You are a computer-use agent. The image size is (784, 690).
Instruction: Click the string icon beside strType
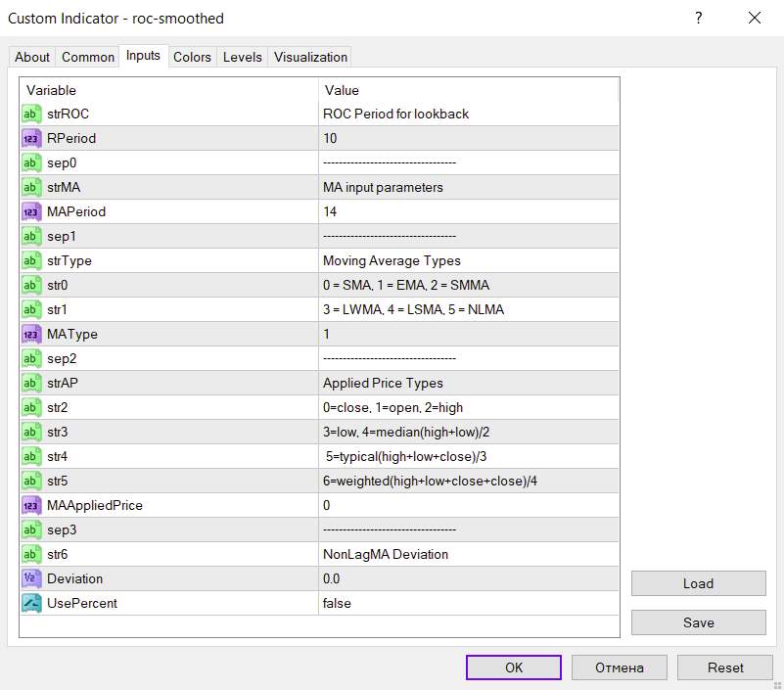coord(31,261)
